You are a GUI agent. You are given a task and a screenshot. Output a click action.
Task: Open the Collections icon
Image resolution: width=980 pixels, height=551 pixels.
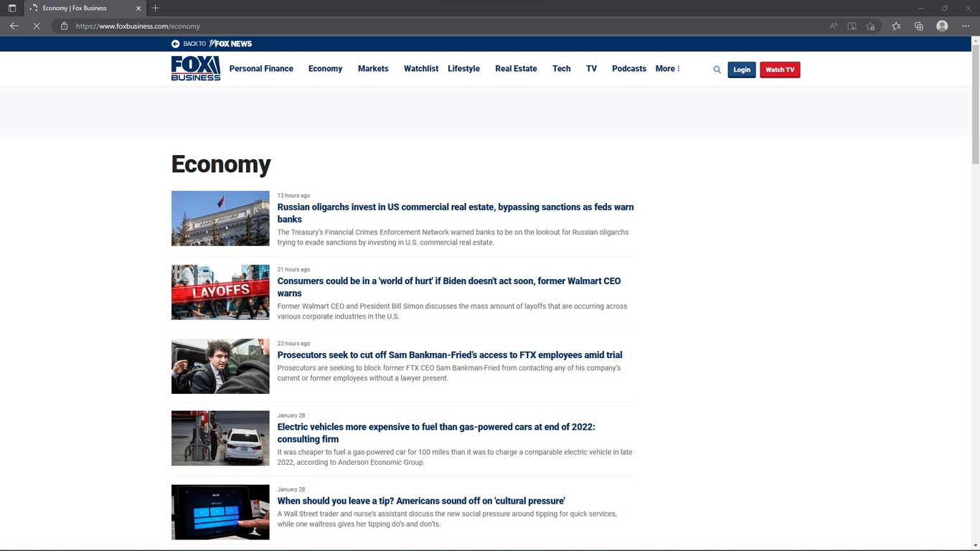click(919, 26)
